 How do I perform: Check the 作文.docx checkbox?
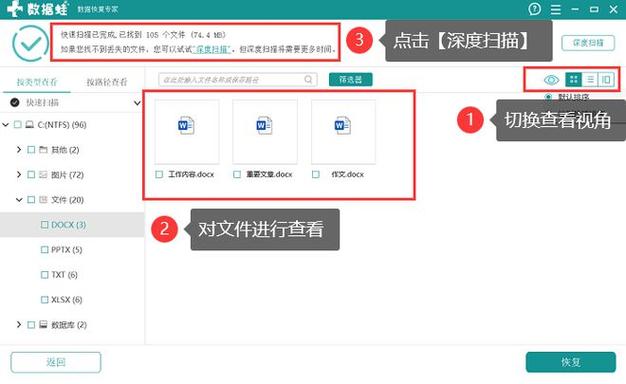(x=315, y=174)
